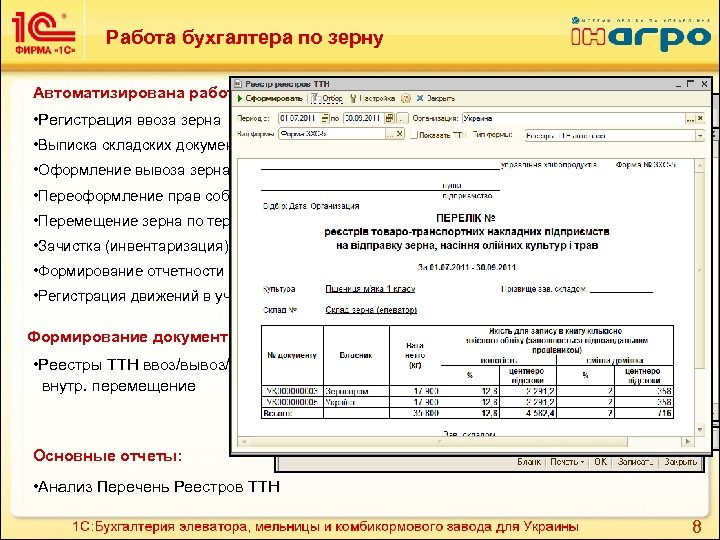Click the № документу column header
The height and width of the screenshot is (540, 720).
click(292, 355)
